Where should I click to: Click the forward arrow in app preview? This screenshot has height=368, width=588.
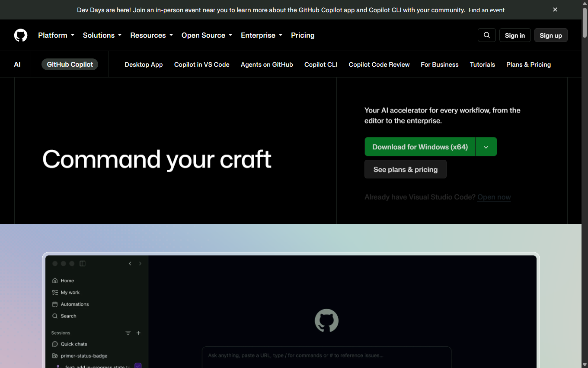coord(140,264)
